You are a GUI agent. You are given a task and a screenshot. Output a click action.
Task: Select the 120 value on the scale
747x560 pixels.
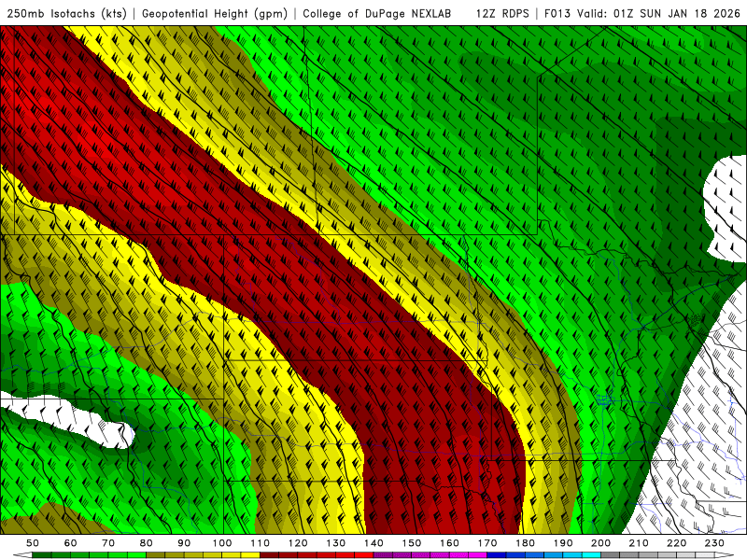pos(298,543)
